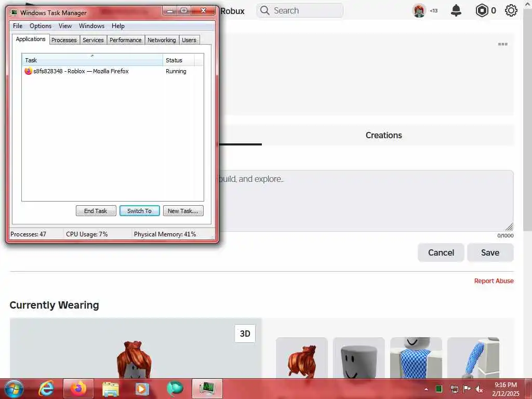Click the green CPU meter tray icon
Viewport: 532px width, 399px height.
pyautogui.click(x=438, y=389)
